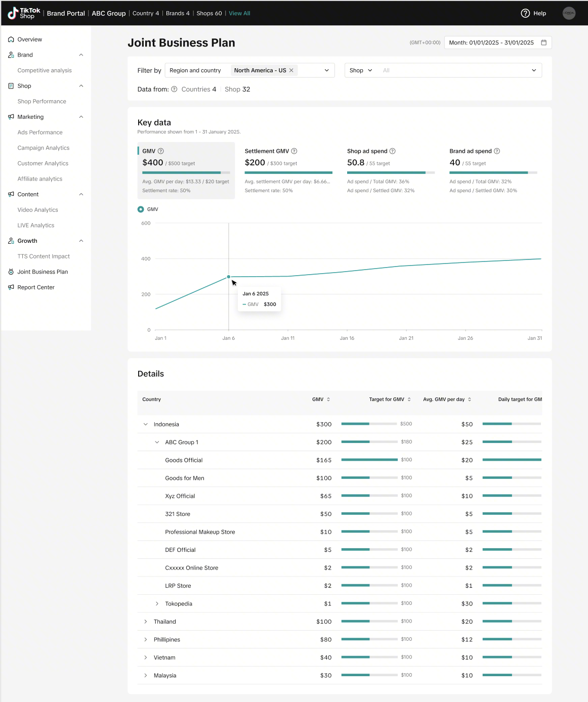The image size is (588, 702).
Task: Click the View All link in the header
Action: click(x=239, y=13)
